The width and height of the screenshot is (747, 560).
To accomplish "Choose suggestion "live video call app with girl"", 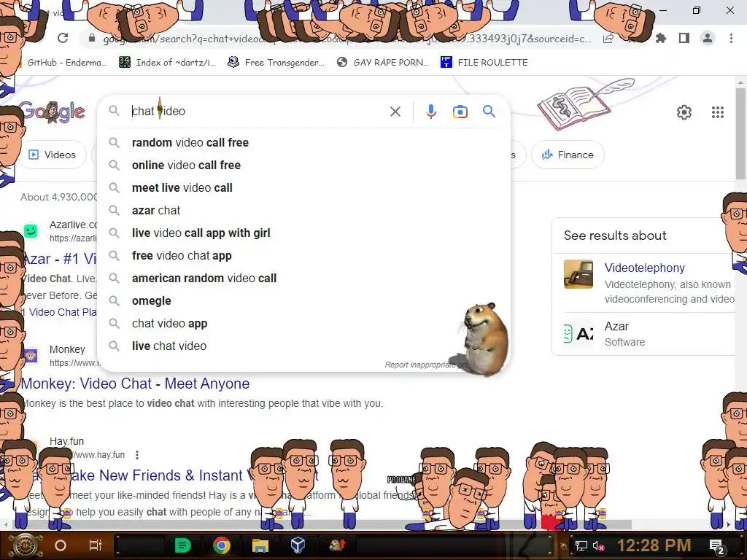I will [x=304, y=233].
